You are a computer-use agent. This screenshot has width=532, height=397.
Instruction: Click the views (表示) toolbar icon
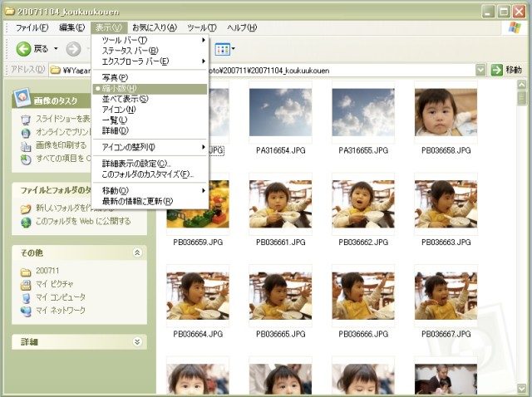222,49
